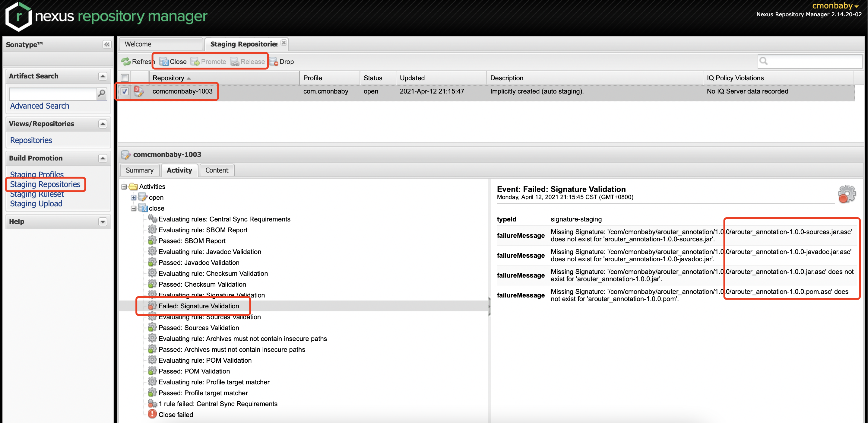The width and height of the screenshot is (868, 423).
Task: Click the Promote toolbar icon
Action: click(195, 62)
